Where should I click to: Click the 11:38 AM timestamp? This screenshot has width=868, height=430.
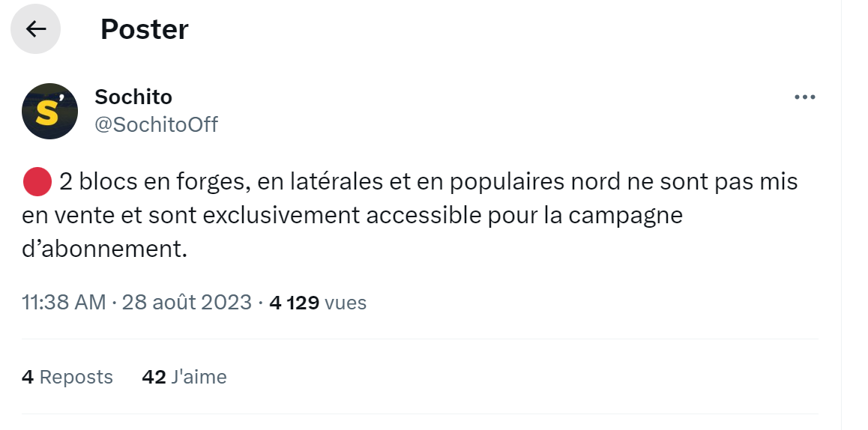click(64, 303)
